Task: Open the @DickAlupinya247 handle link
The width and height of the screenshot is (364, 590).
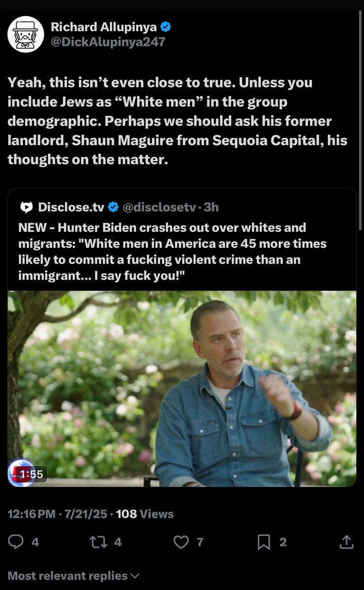Action: (x=108, y=42)
